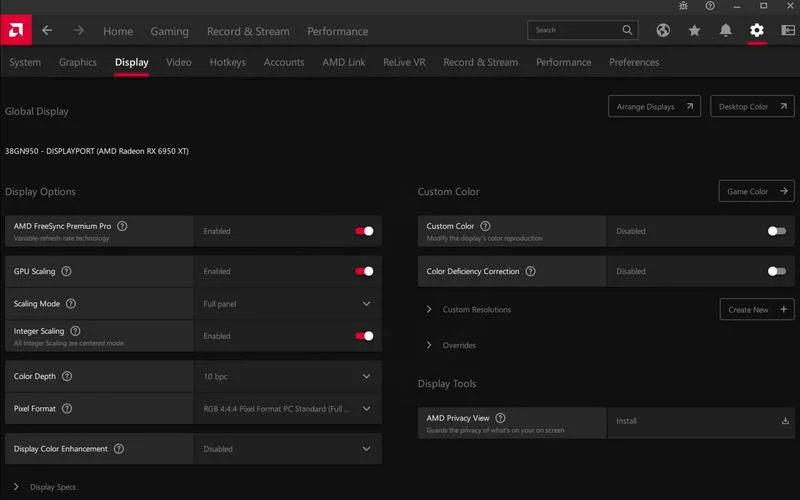Click the search magnifier icon
This screenshot has width=800, height=500.
(627, 30)
